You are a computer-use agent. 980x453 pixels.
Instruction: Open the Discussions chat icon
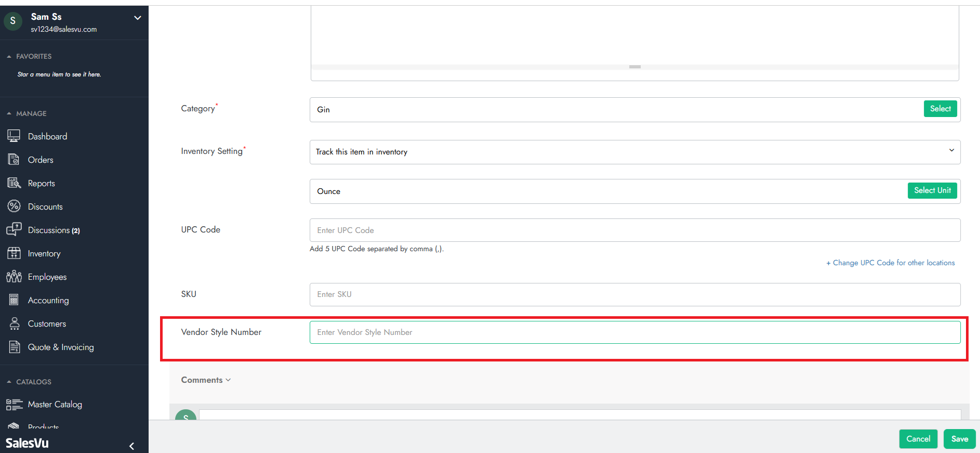click(x=14, y=229)
